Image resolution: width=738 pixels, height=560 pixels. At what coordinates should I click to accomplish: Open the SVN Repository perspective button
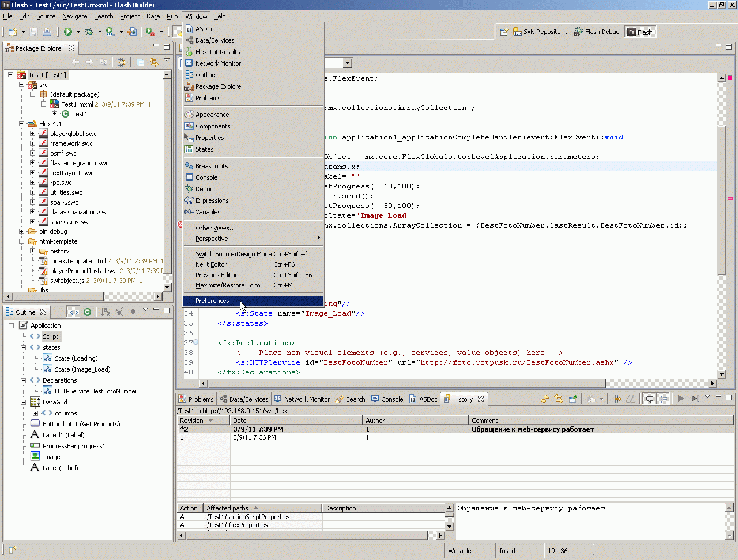tap(540, 32)
